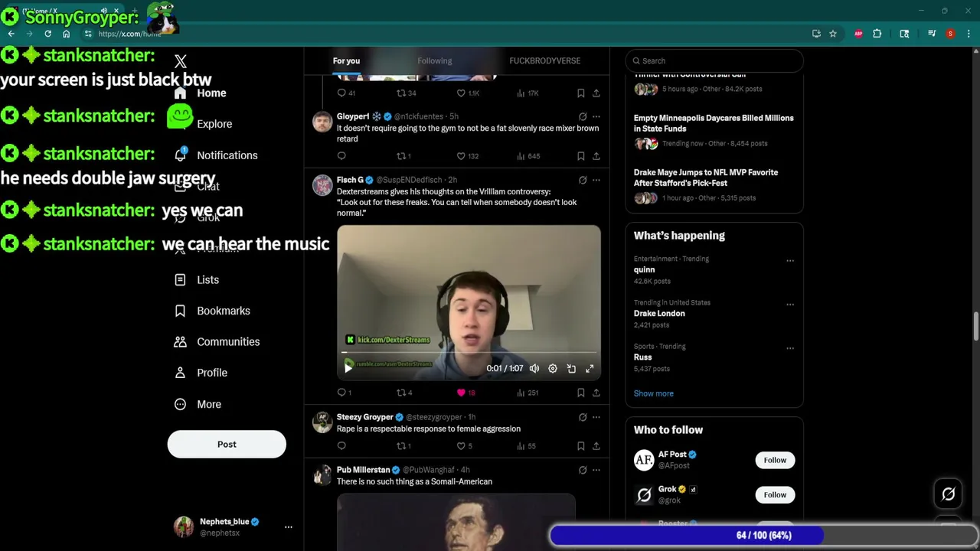Open the Communities people icon
The width and height of the screenshot is (980, 551).
click(x=180, y=341)
